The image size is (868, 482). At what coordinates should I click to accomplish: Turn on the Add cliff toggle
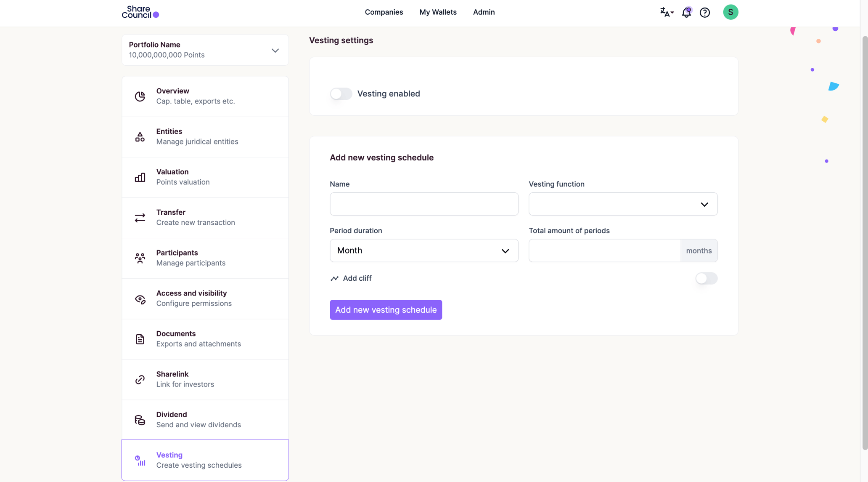(706, 278)
